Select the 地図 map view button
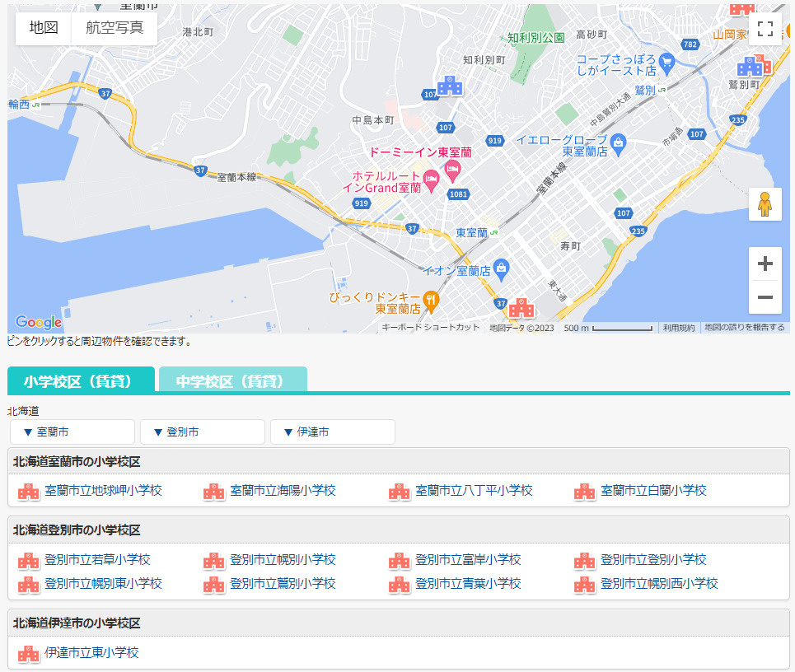This screenshot has height=672, width=795. 44,28
